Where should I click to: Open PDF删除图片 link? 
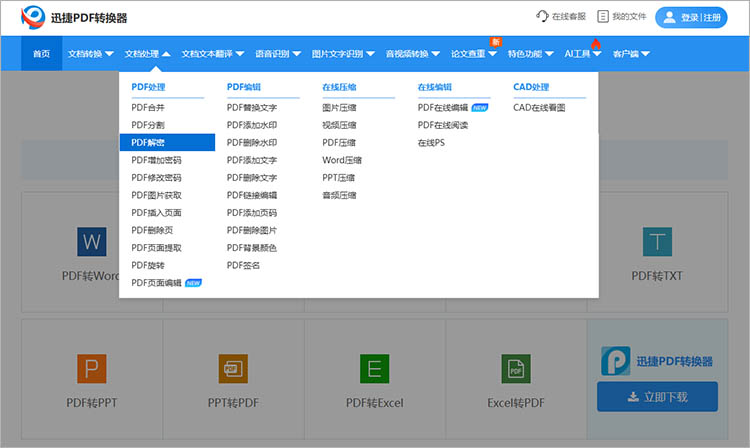(252, 230)
